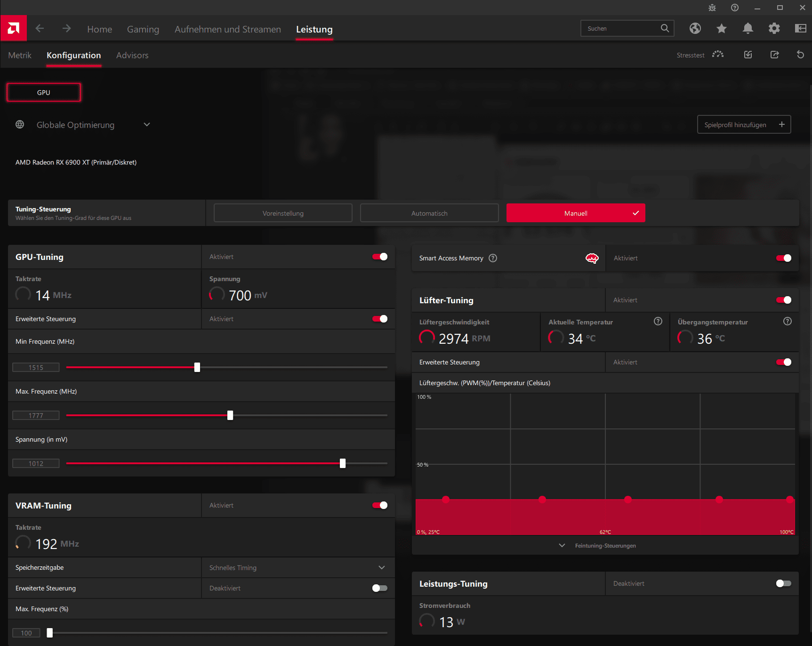
Task: Open the Home tab
Action: [x=100, y=29]
